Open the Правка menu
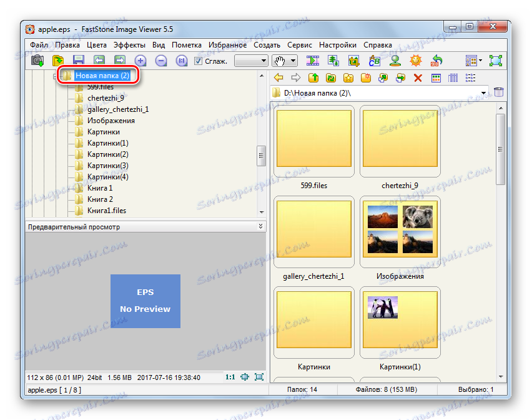532x420 pixels. click(67, 45)
